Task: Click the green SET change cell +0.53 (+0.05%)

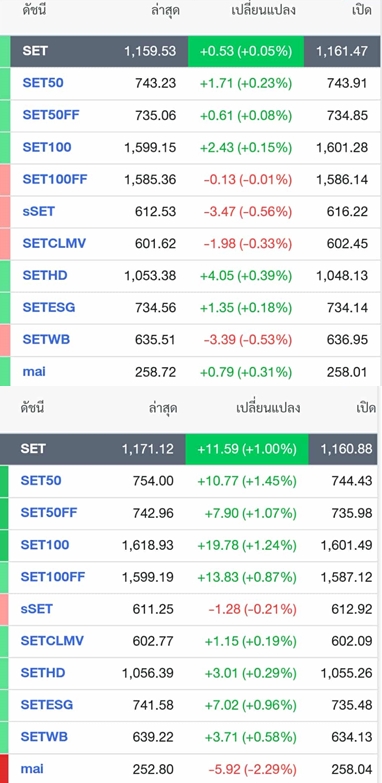Action: tap(246, 51)
